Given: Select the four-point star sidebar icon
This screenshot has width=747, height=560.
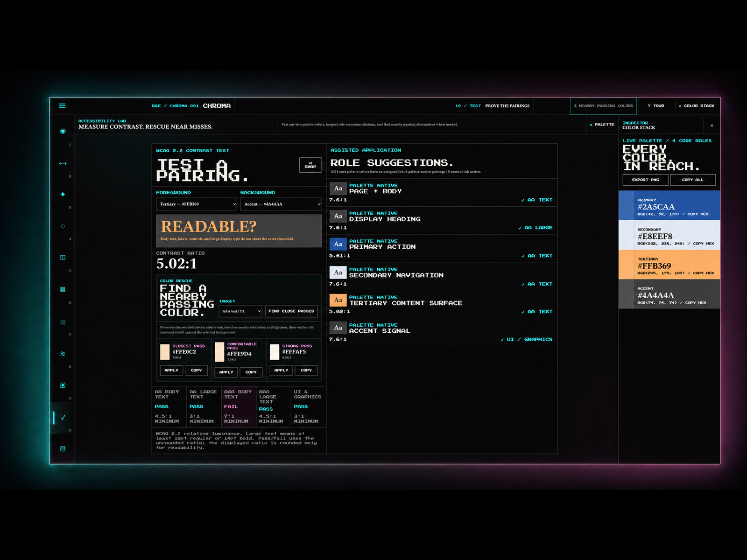Looking at the screenshot, I should click(63, 194).
